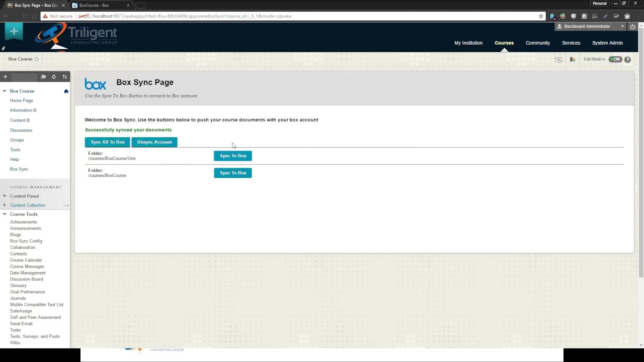The width and height of the screenshot is (644, 362).
Task: Click the Box logo on sync page
Action: tap(95, 84)
